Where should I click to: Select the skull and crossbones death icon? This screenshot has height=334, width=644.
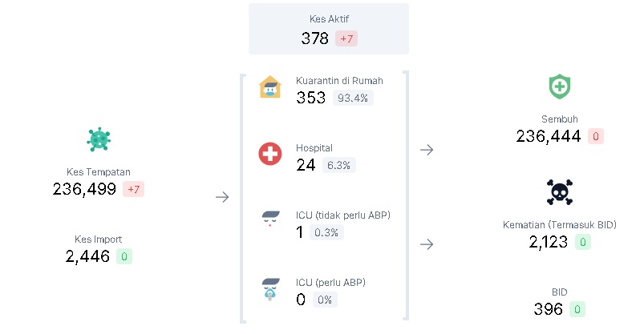[560, 192]
